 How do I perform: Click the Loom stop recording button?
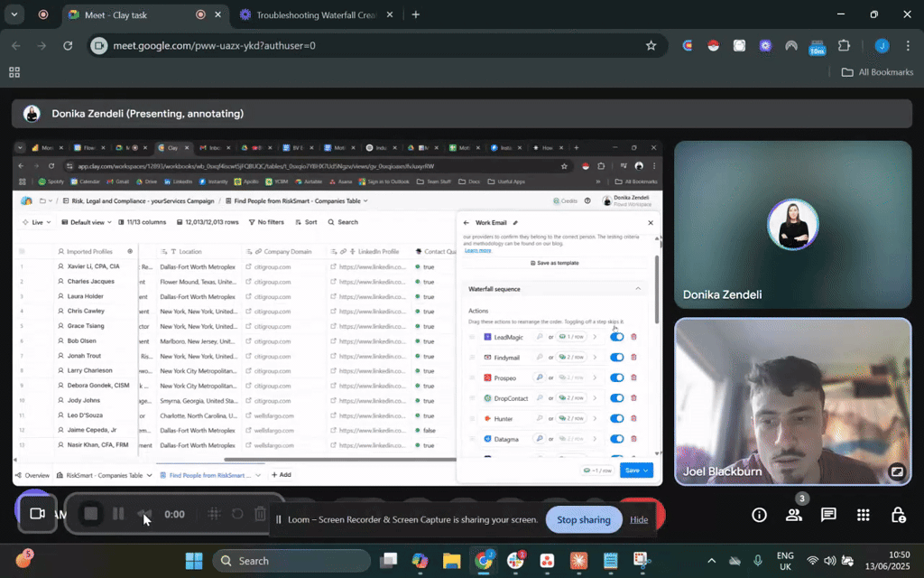tap(91, 514)
